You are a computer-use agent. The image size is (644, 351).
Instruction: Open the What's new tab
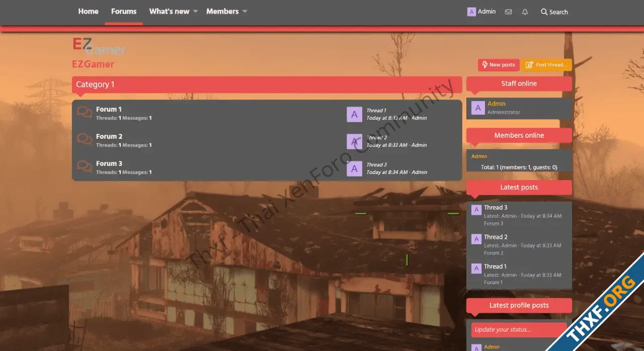pyautogui.click(x=169, y=12)
